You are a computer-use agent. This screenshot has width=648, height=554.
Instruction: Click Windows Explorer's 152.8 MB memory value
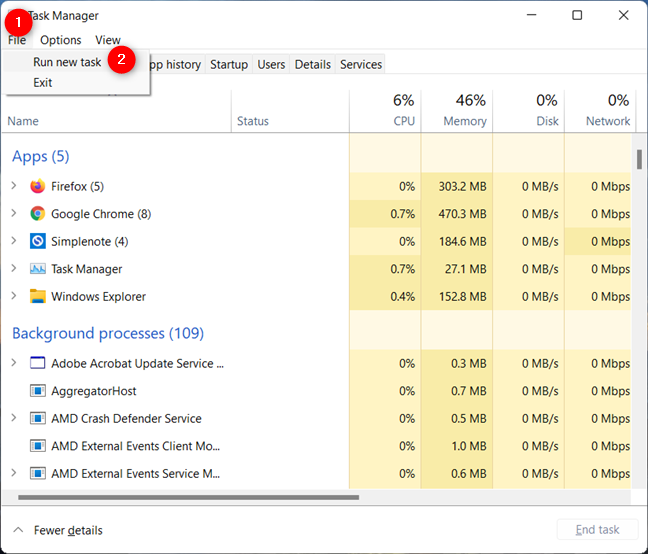462,297
